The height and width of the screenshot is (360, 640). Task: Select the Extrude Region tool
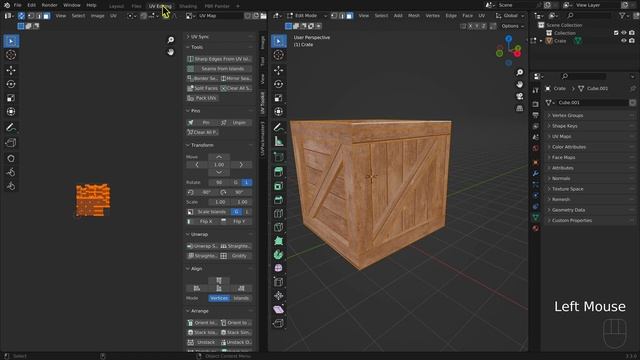click(279, 172)
